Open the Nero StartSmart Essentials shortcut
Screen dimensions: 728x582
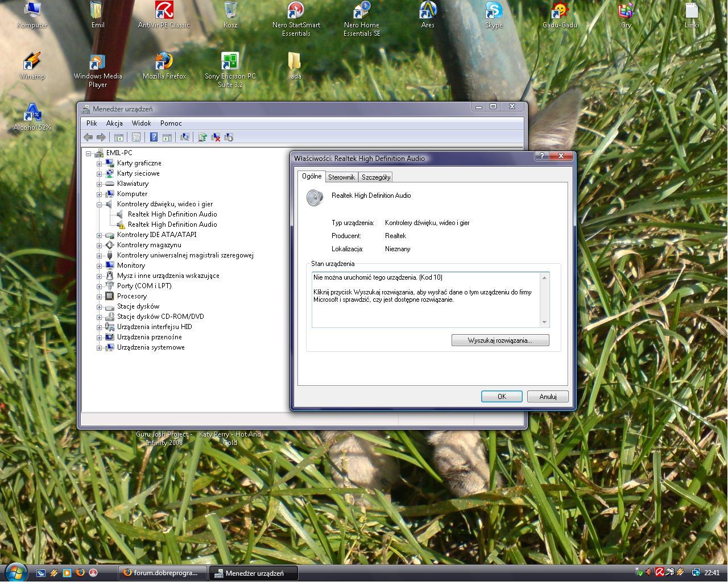click(296, 19)
